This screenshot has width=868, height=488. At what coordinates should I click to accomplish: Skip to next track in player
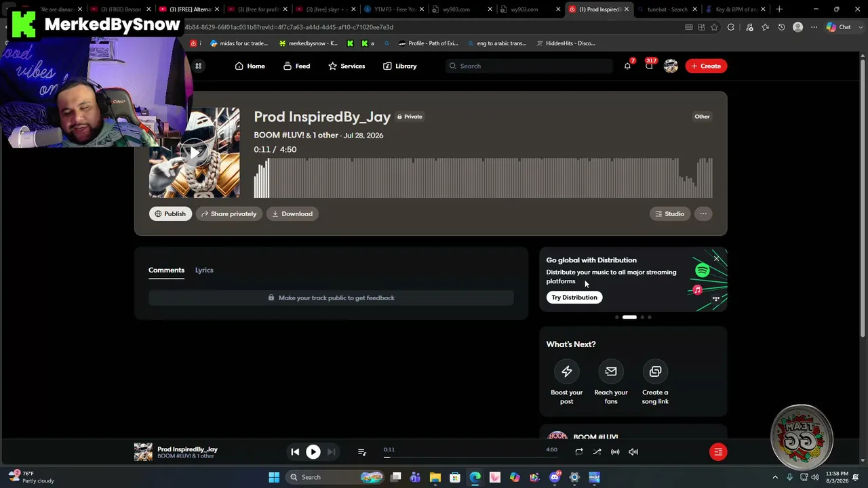331,452
